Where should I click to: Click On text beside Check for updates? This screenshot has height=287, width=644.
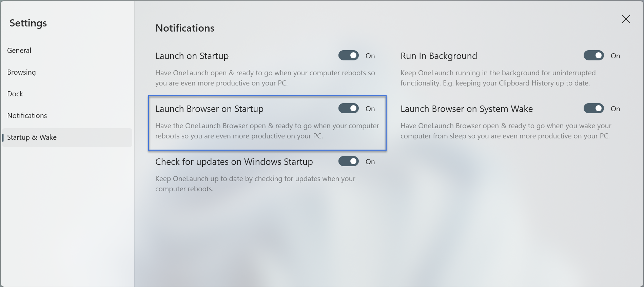click(x=370, y=162)
